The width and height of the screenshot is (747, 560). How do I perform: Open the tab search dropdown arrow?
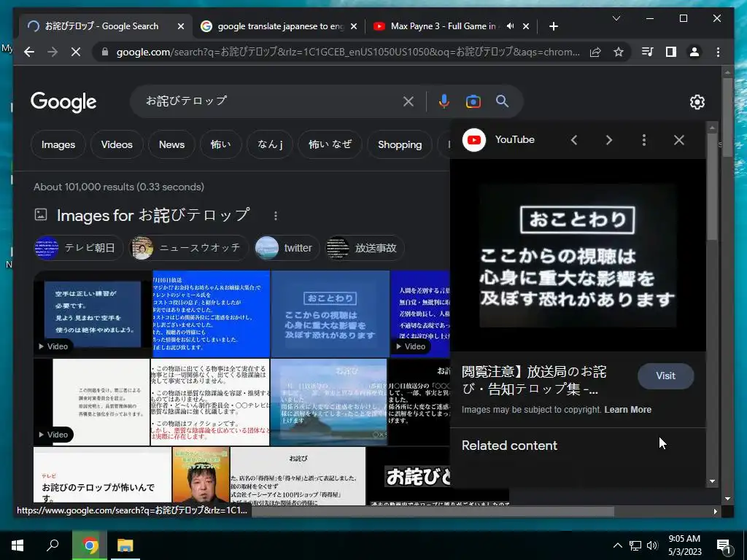point(616,18)
